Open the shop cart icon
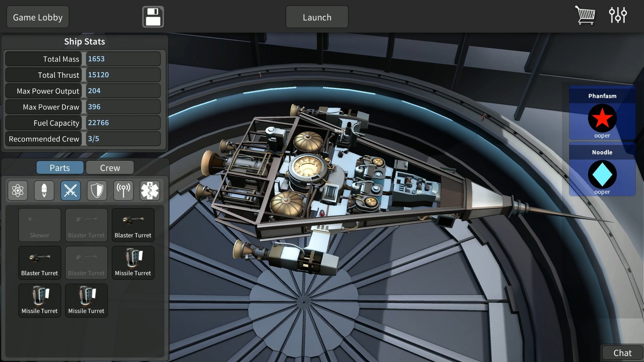Viewport: 644px width, 362px height. pyautogui.click(x=585, y=15)
